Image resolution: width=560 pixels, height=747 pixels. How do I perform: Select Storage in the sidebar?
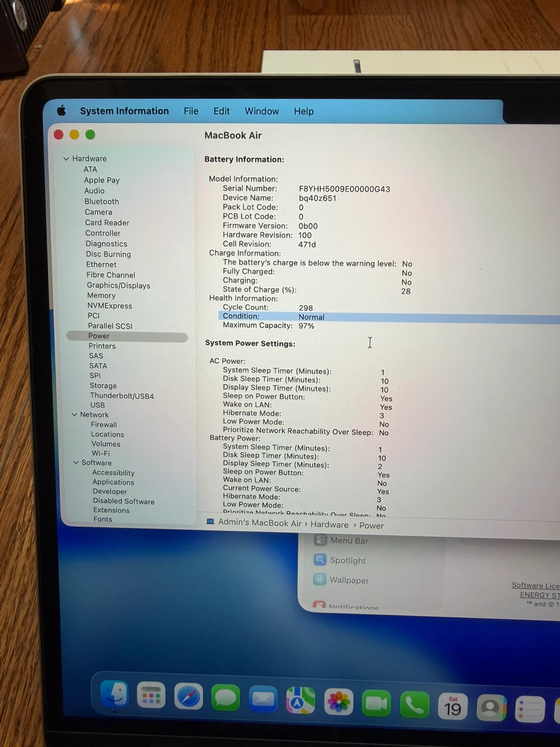(103, 385)
